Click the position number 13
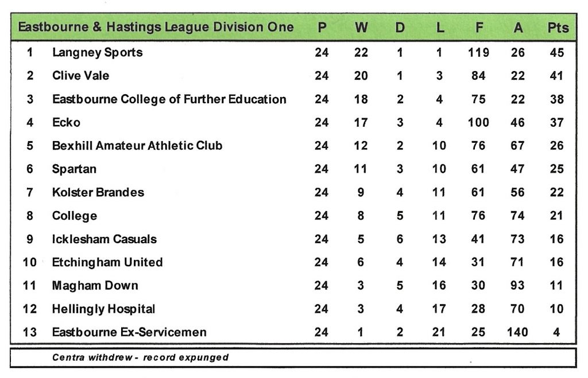This screenshot has height=378, width=588. (29, 332)
